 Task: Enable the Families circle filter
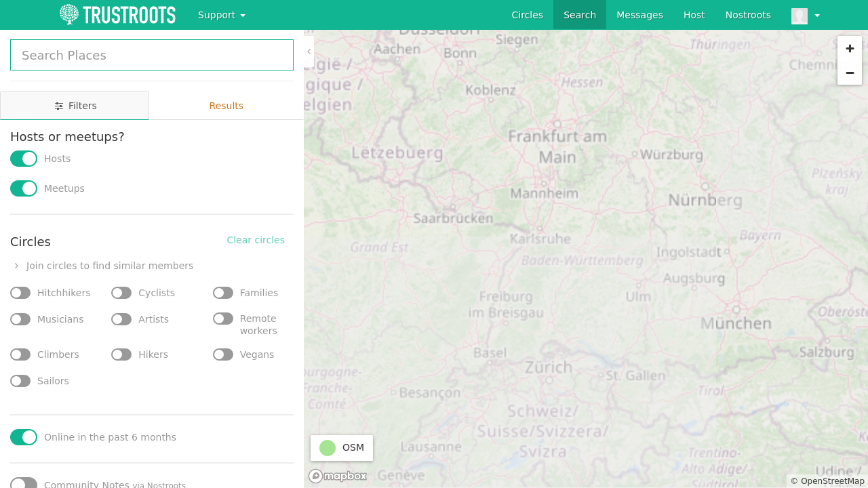(223, 293)
